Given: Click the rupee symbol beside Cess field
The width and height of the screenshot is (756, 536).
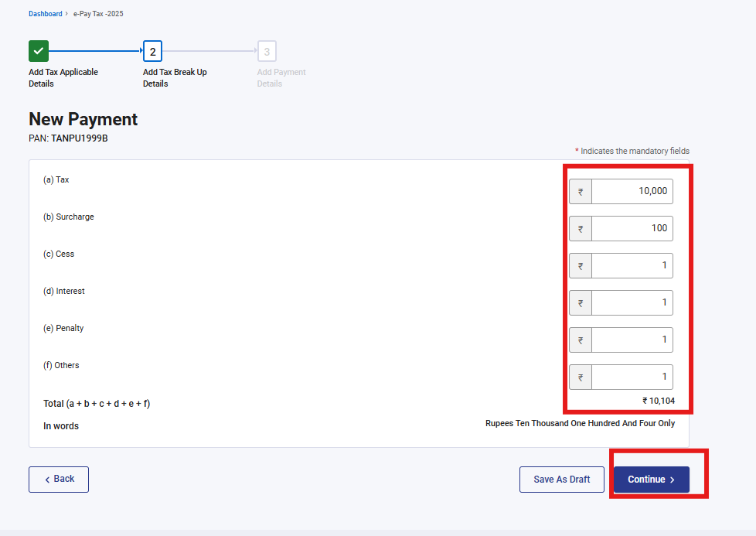Looking at the screenshot, I should [x=581, y=266].
